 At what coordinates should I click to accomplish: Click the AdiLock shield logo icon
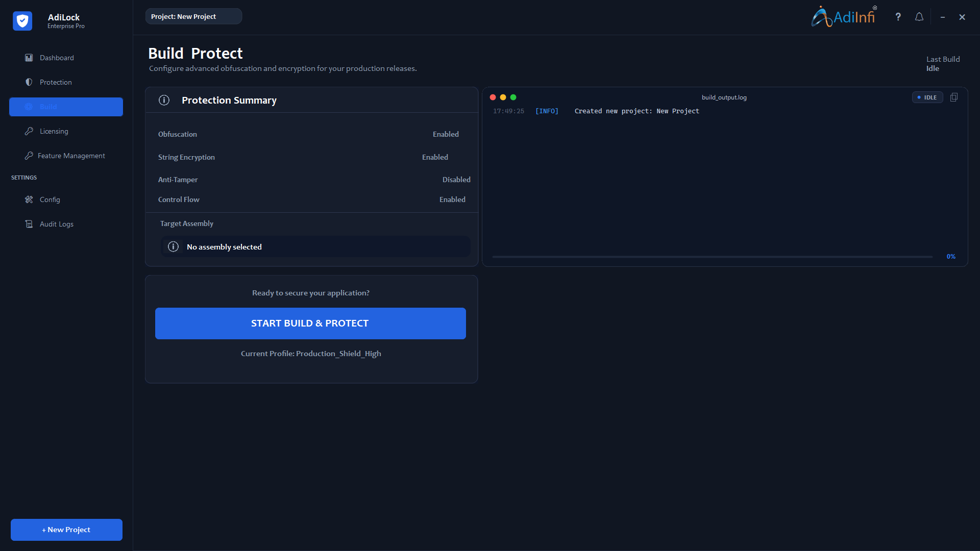click(x=22, y=21)
